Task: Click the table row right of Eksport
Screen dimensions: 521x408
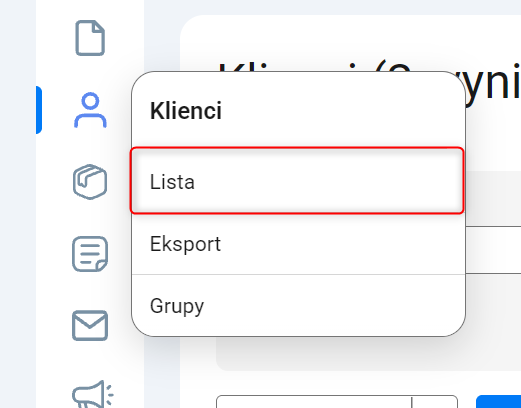Action: (x=493, y=250)
